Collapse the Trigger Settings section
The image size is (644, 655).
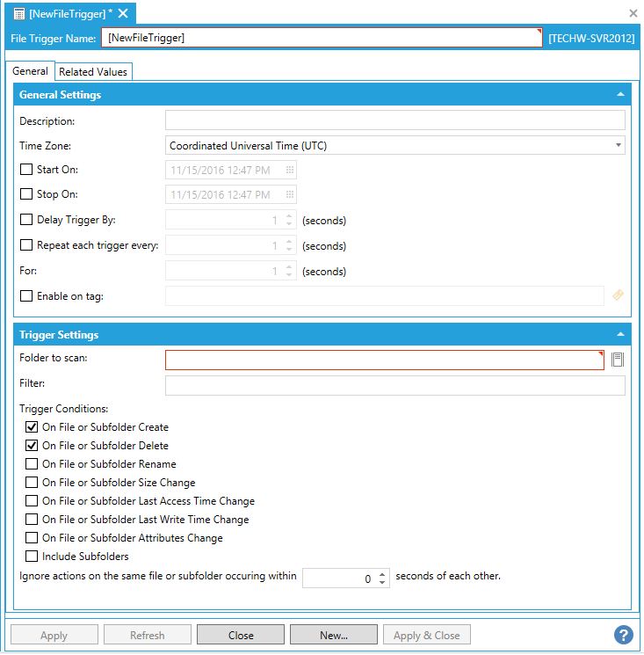click(x=620, y=335)
